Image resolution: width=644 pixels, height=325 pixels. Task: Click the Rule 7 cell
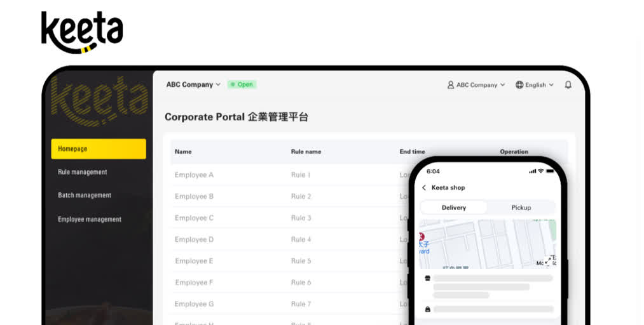pyautogui.click(x=301, y=304)
